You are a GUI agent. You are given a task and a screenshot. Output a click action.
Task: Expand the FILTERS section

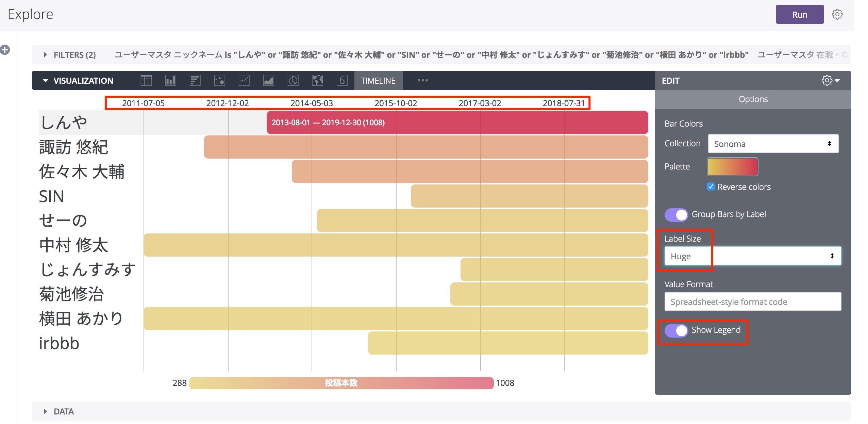(46, 54)
